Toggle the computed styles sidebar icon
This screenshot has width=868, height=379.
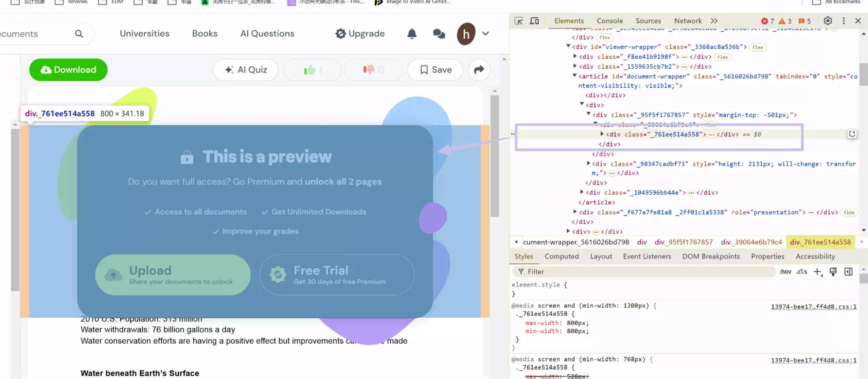[848, 272]
